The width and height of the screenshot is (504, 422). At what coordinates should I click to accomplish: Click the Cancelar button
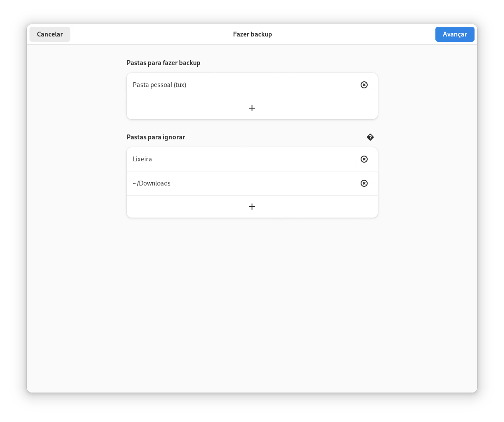[x=50, y=34]
